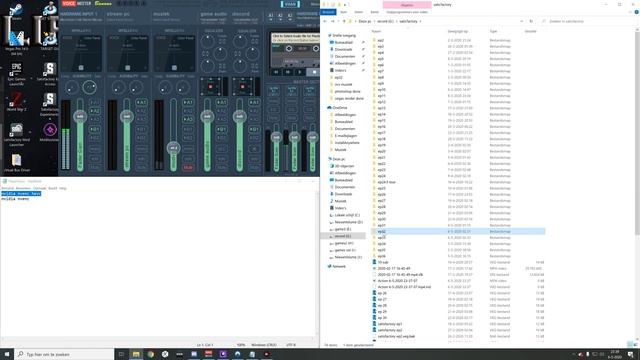The height and width of the screenshot is (360, 640).
Task: Select Satisfactory Mod Launcher desktop icon
Action: [x=16, y=134]
